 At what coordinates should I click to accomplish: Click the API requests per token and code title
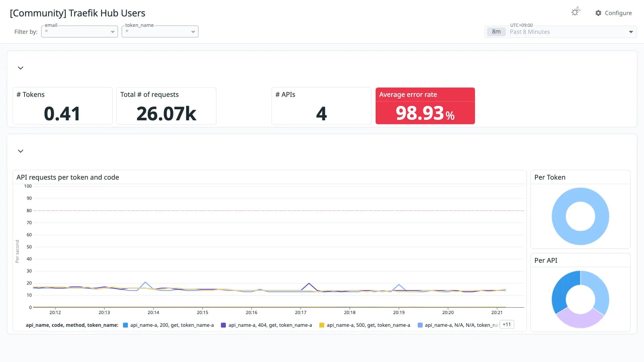[x=68, y=177]
